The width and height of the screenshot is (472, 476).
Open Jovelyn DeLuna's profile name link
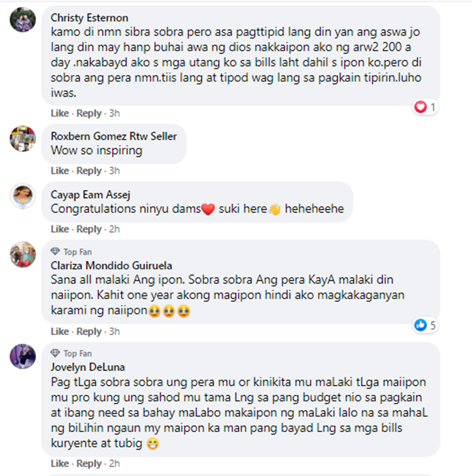[87, 367]
